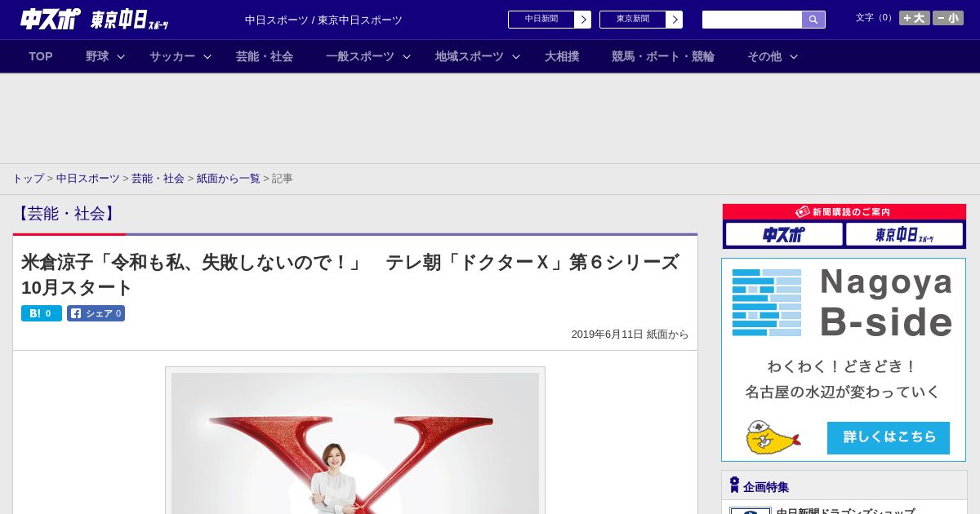Open the その他 menu
This screenshot has width=980, height=514.
coord(764,56)
